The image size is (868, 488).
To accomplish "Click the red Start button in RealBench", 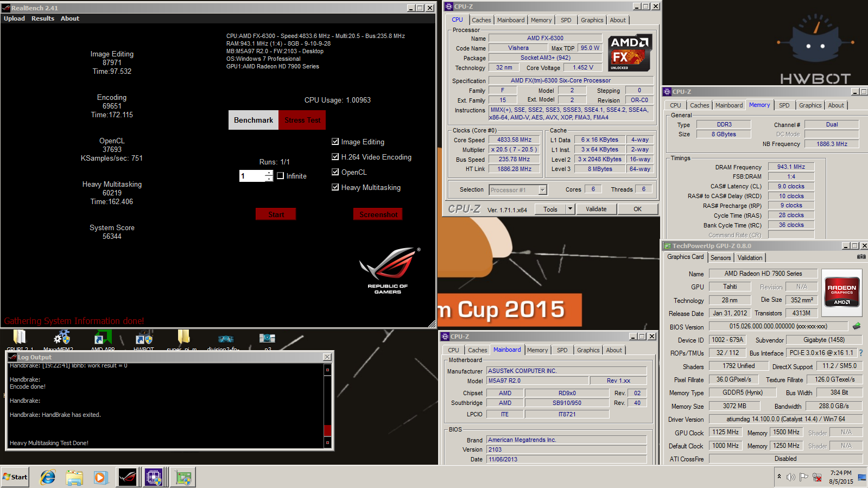I will coord(276,214).
